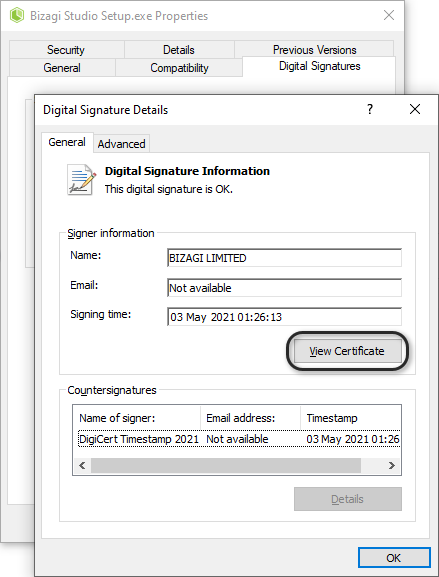
Task: Click the 'This digital signature is OK.' text
Action: coord(169,189)
